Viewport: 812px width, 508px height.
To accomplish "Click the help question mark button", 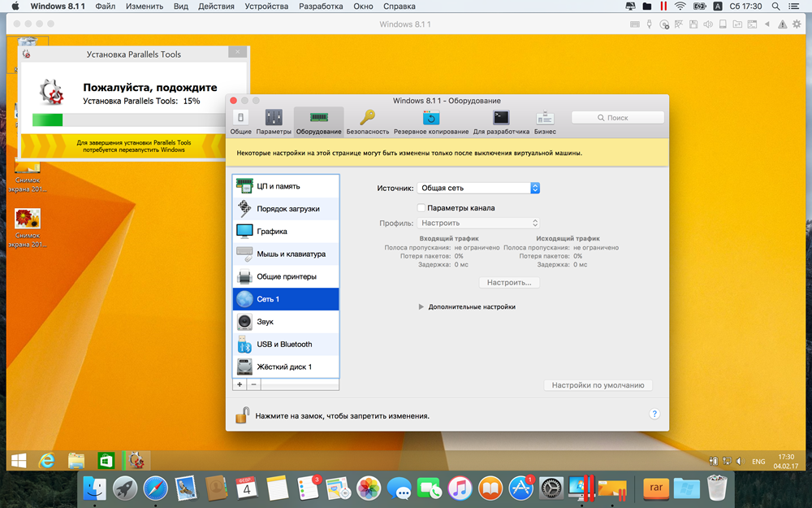I will 654,414.
